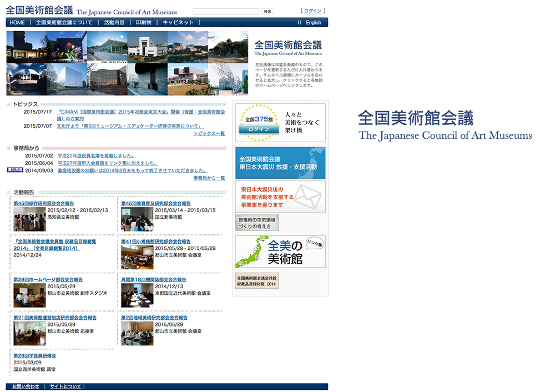Open the ログイン link in the header
This screenshot has width=555, height=392.
tap(312, 11)
